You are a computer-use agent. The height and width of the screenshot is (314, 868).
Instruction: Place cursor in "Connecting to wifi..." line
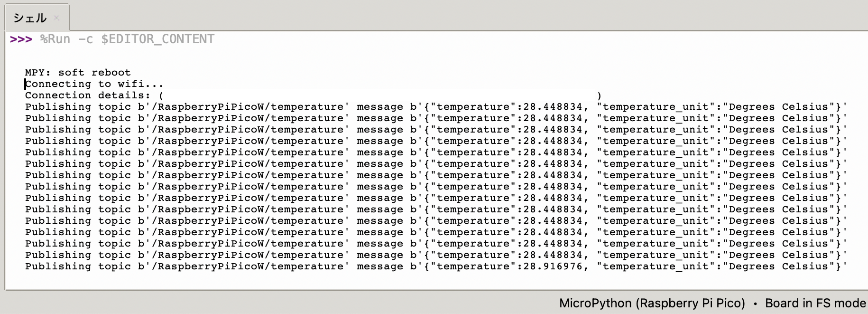coord(94,84)
